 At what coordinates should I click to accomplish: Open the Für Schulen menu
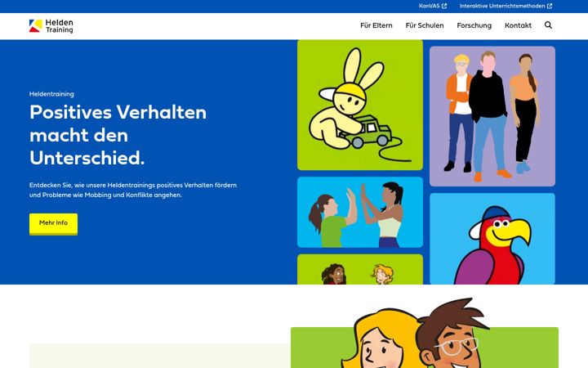point(425,25)
